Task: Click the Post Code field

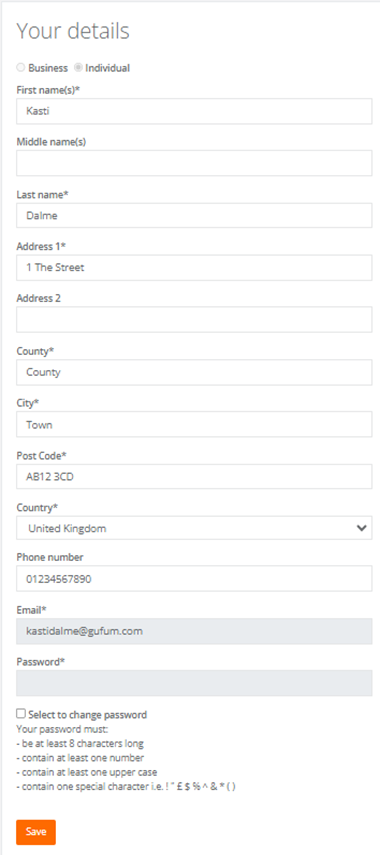Action: point(194,477)
